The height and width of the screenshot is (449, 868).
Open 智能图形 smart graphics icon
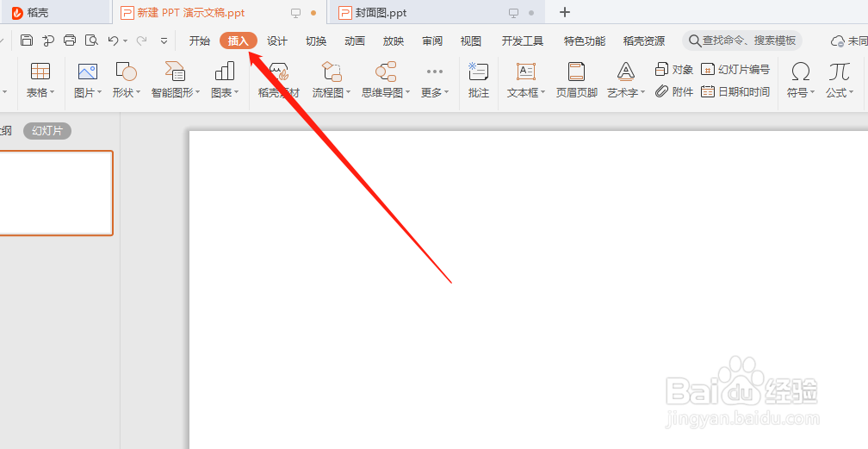[x=175, y=72]
